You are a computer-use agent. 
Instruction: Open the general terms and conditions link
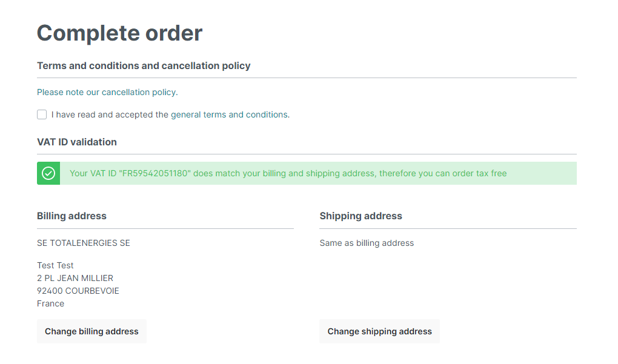coord(230,114)
